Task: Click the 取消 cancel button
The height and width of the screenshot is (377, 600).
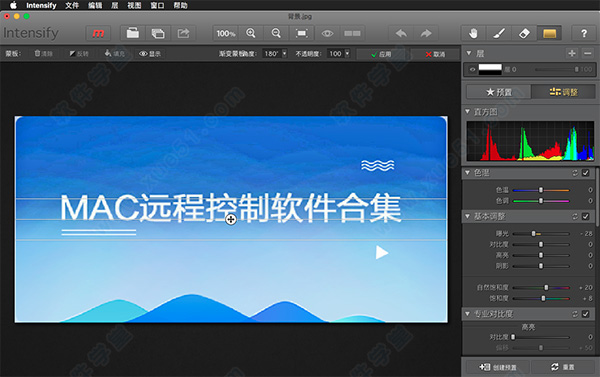Action: (x=435, y=54)
